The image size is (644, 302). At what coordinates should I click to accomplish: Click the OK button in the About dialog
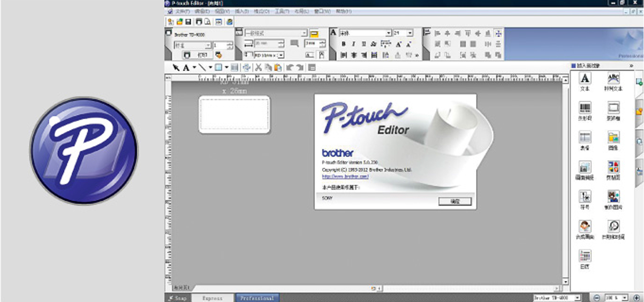pos(455,201)
